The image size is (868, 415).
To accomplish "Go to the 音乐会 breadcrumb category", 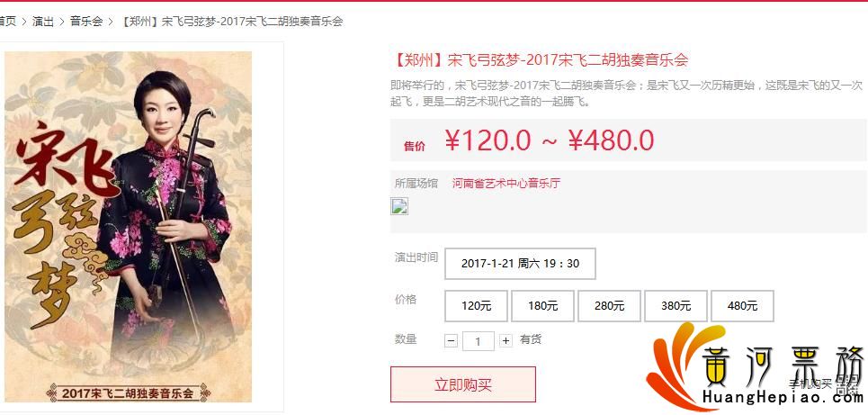I will click(86, 22).
